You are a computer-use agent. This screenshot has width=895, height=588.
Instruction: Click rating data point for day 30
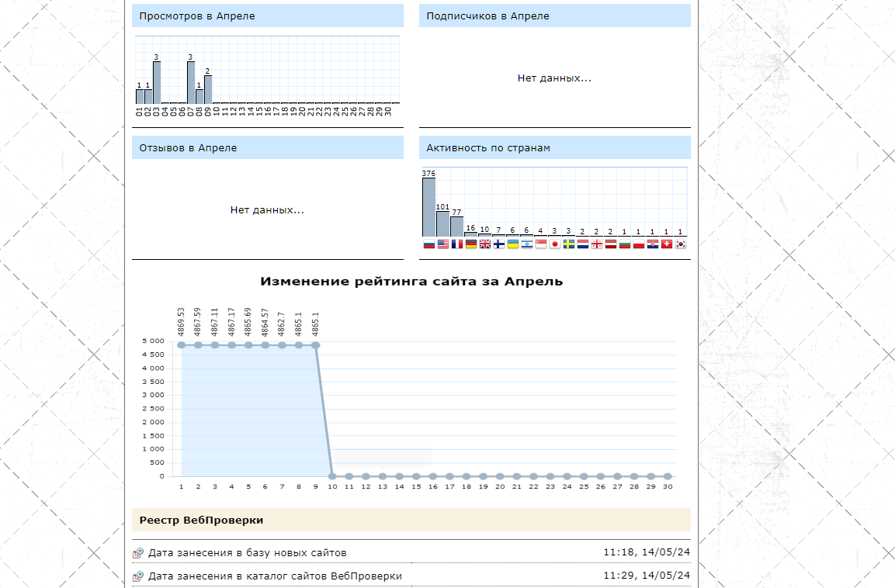[x=668, y=476]
